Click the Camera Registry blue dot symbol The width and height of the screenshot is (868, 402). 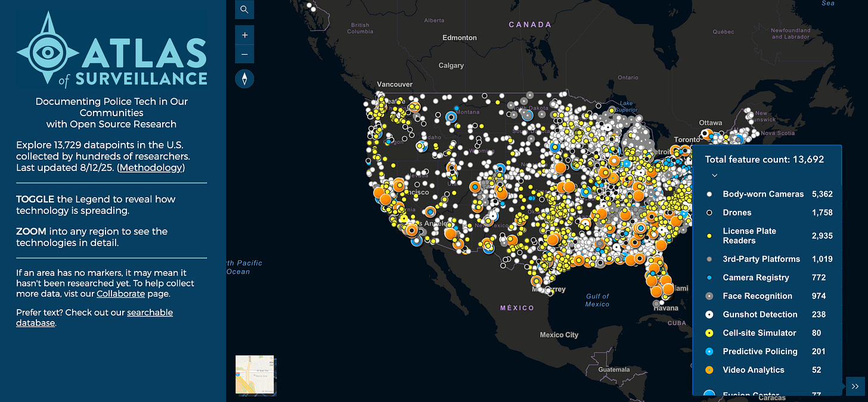point(709,278)
